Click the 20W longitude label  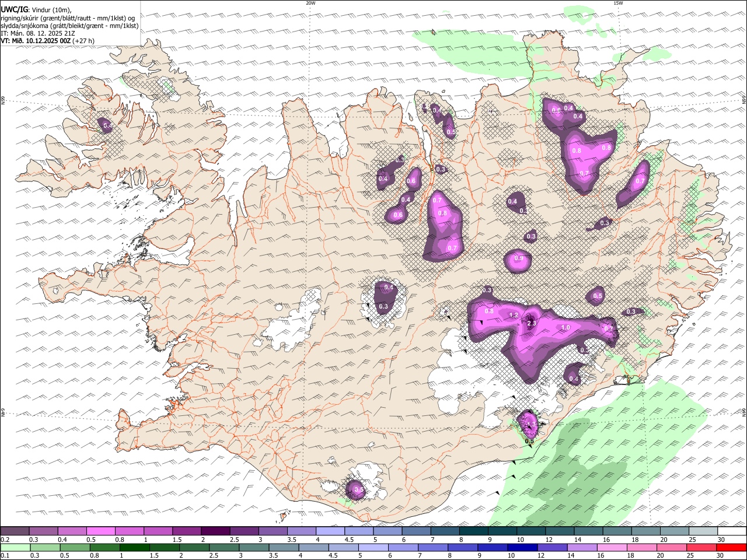(x=310, y=3)
